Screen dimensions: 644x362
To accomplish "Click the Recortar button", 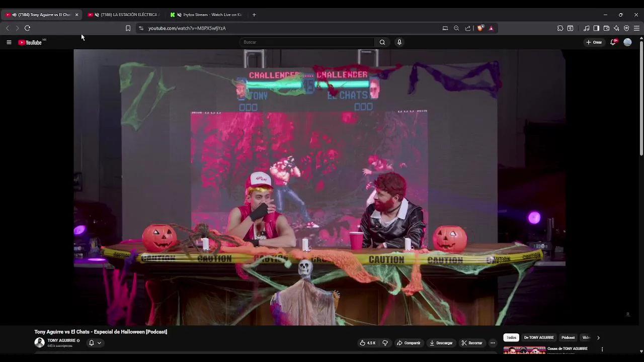I will [x=472, y=343].
